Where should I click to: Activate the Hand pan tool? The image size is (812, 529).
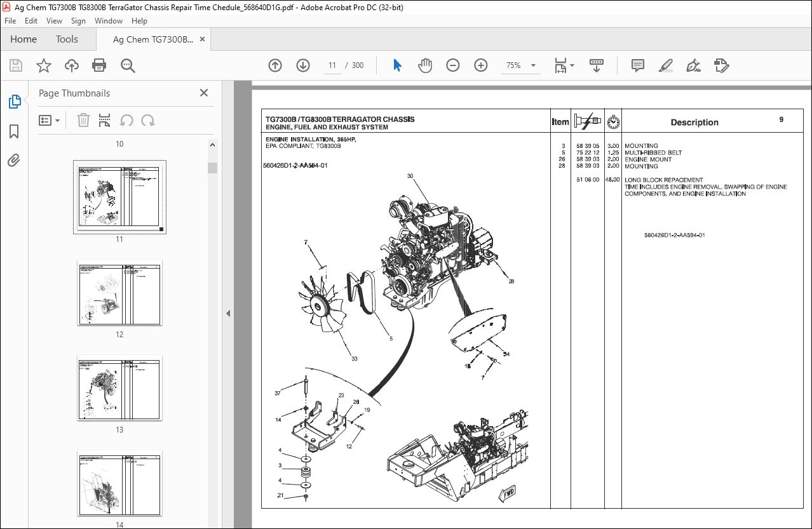tap(425, 65)
